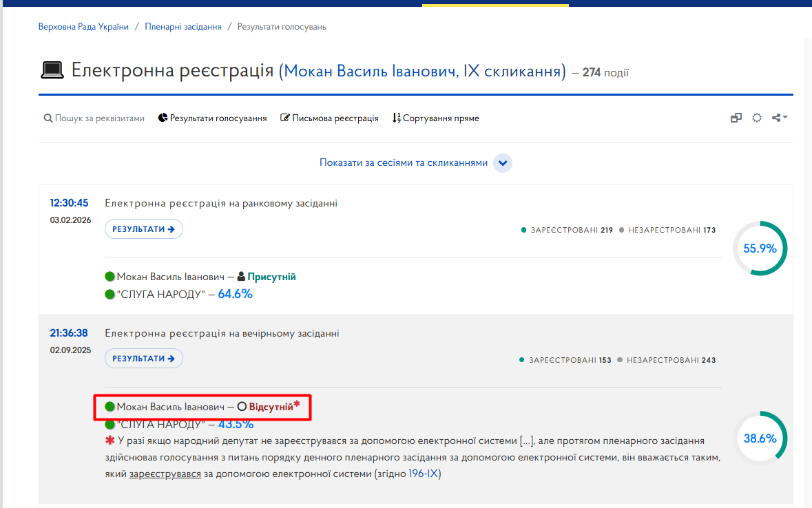Click the 64.6% faction percentage

click(235, 294)
